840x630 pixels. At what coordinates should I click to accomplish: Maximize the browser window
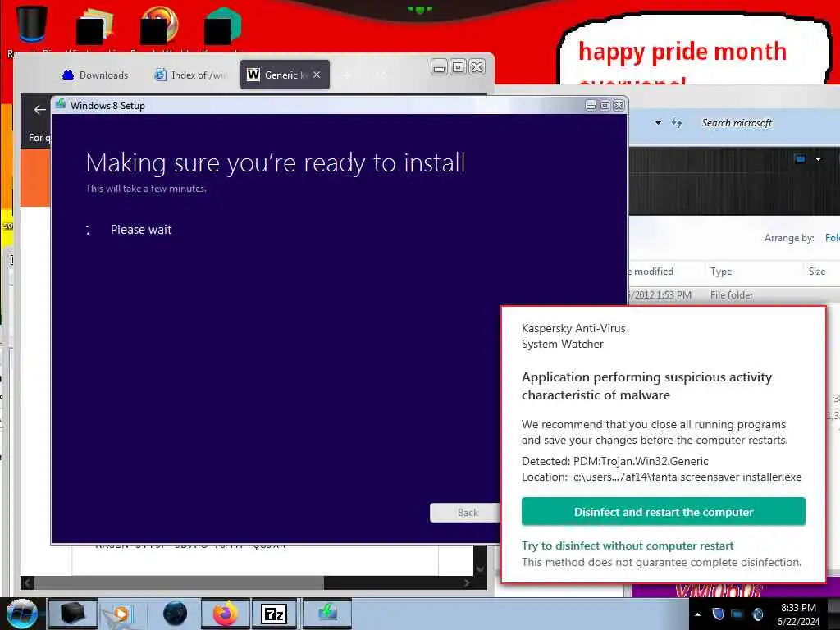(458, 67)
